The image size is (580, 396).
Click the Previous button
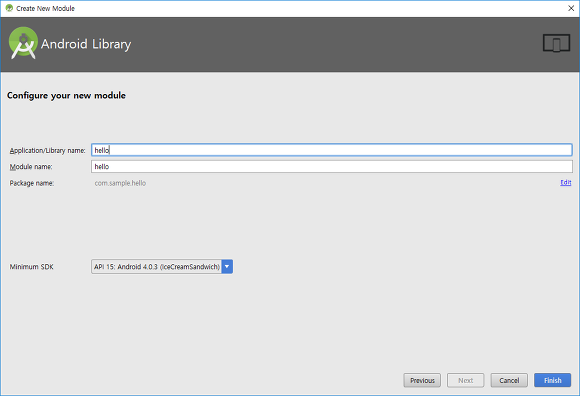[422, 380]
